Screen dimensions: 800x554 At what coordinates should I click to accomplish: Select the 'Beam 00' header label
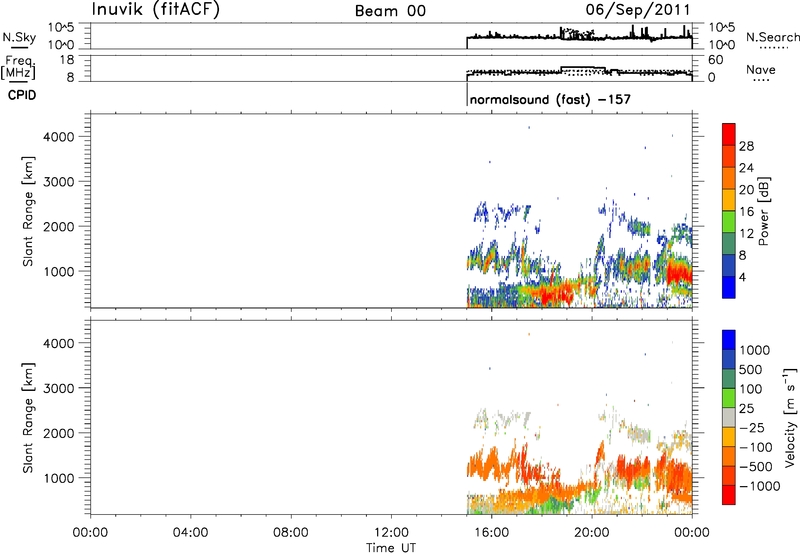coord(390,11)
